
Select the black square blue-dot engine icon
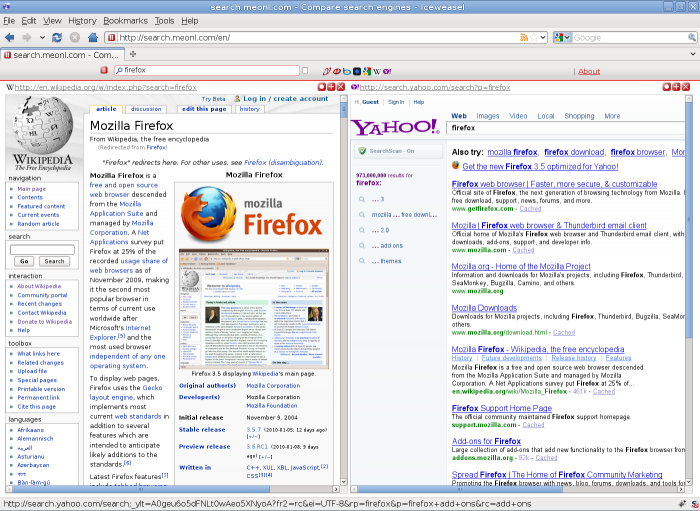[357, 71]
